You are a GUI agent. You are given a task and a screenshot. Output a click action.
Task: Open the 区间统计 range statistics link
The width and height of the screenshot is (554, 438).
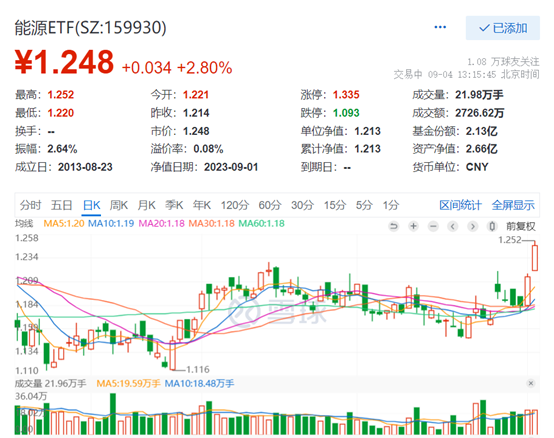click(x=460, y=205)
